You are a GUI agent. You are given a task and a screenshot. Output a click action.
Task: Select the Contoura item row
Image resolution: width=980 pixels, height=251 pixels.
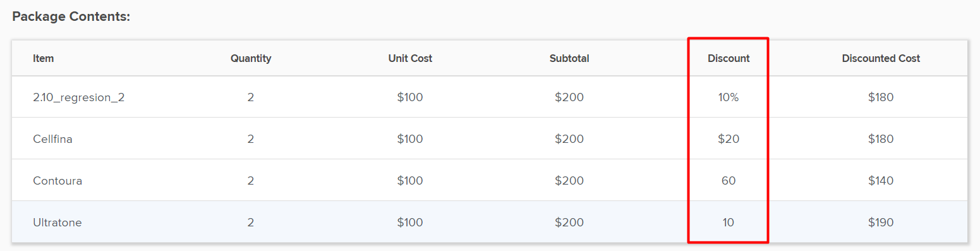tap(490, 180)
